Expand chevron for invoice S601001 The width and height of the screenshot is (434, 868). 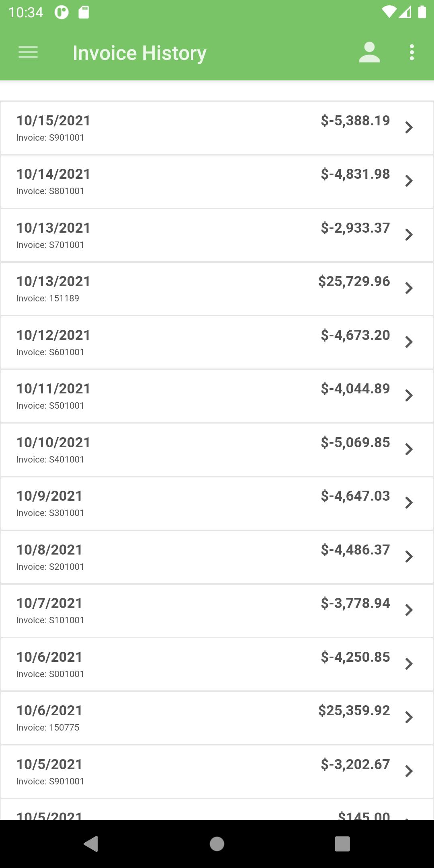[409, 342]
